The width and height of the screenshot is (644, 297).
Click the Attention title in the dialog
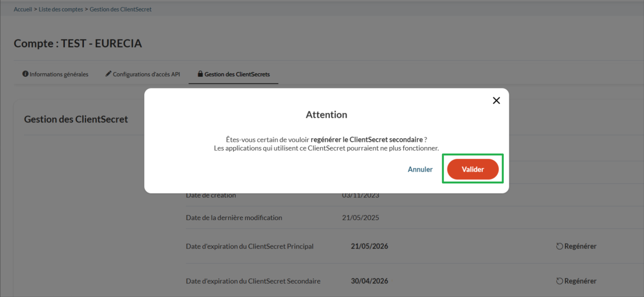pos(326,114)
